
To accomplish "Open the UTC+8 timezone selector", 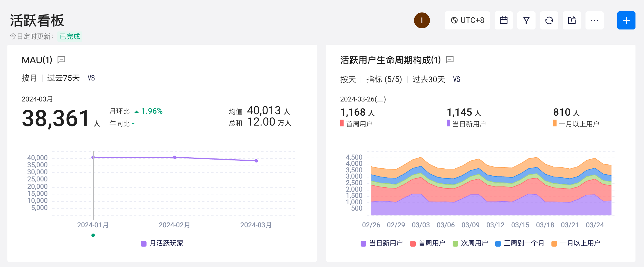I will point(467,20).
